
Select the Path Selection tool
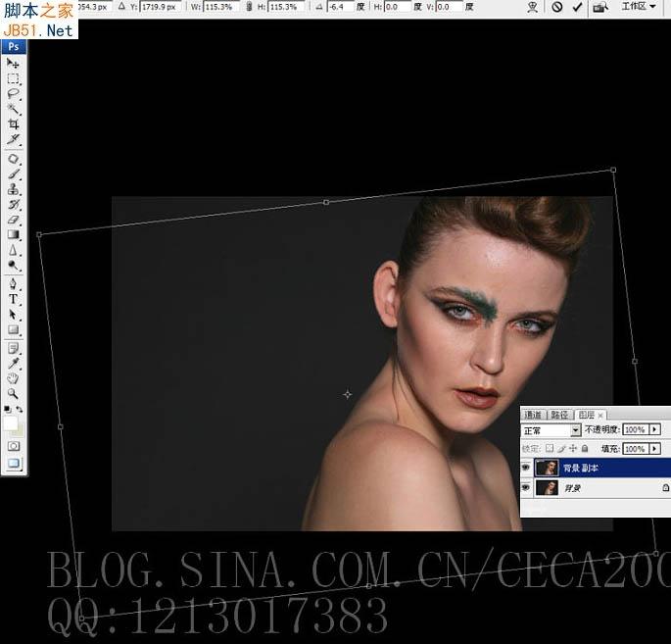tap(13, 315)
